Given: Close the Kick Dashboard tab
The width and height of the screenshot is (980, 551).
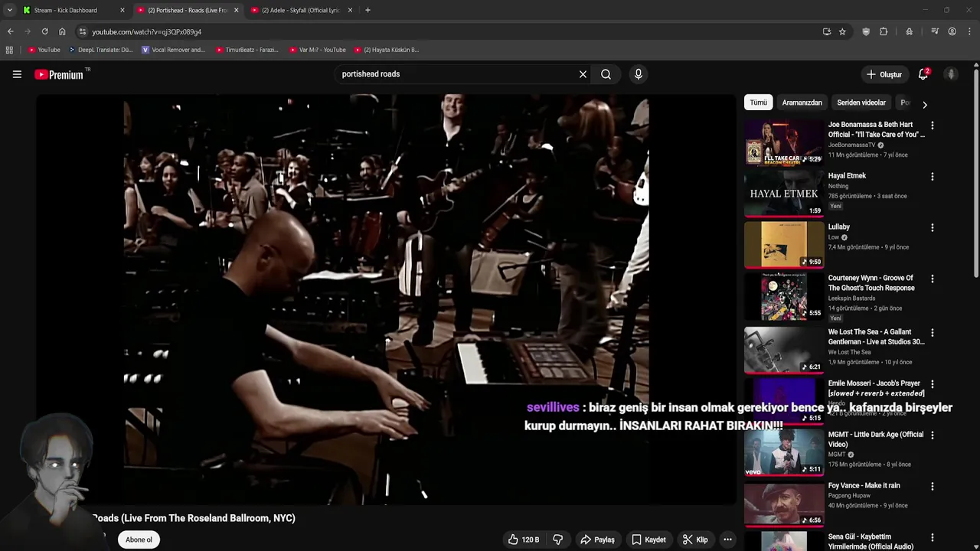Looking at the screenshot, I should click(122, 10).
